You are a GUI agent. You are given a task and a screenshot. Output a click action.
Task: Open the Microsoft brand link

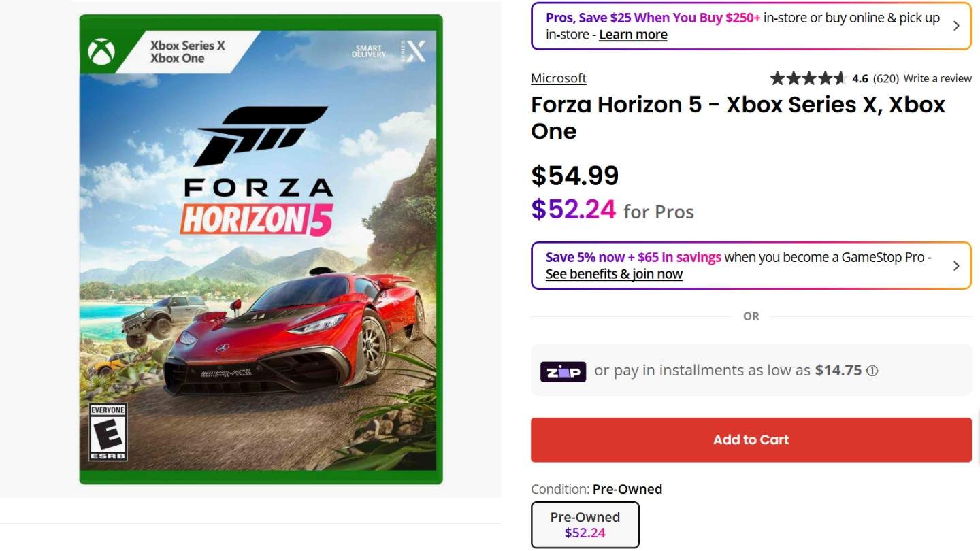click(x=559, y=78)
